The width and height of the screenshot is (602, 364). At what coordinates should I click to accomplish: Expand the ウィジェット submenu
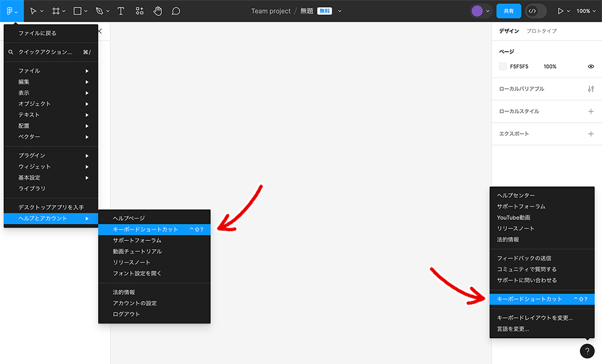click(51, 167)
